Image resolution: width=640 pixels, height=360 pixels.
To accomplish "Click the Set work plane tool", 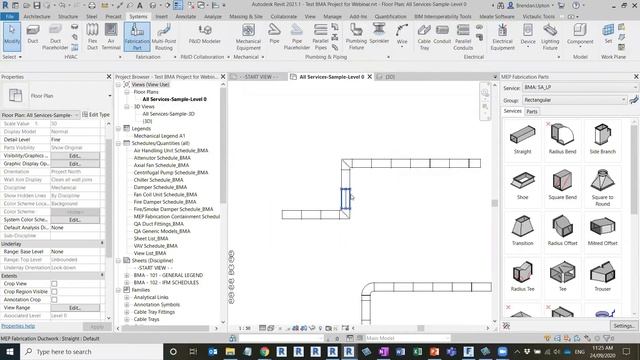I will [x=608, y=34].
